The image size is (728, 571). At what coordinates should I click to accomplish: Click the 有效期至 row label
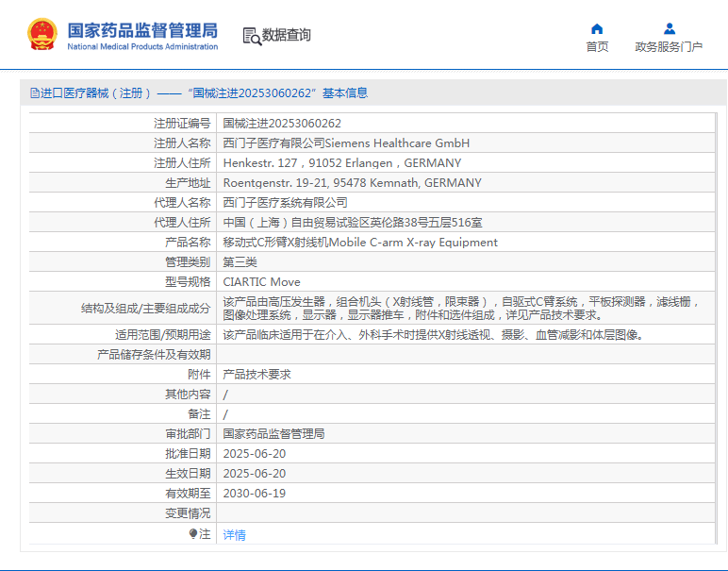coord(188,494)
